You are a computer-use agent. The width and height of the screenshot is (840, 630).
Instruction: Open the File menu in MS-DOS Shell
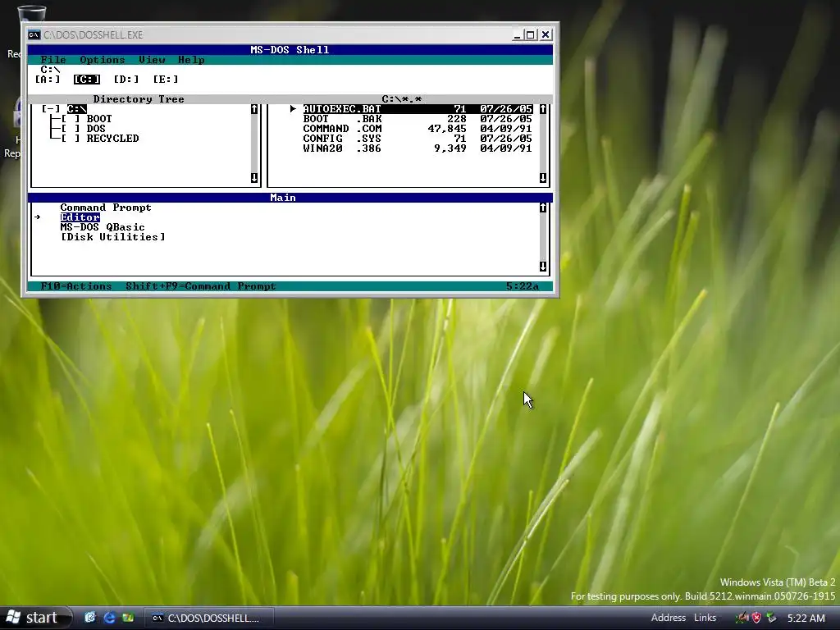click(x=53, y=59)
